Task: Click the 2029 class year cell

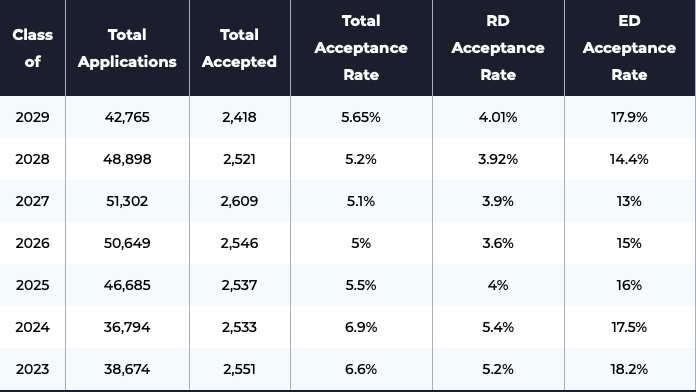Action: [x=32, y=117]
